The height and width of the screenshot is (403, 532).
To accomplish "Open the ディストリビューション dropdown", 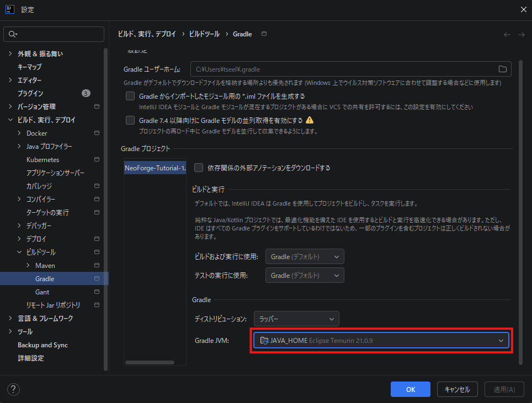I will point(296,319).
